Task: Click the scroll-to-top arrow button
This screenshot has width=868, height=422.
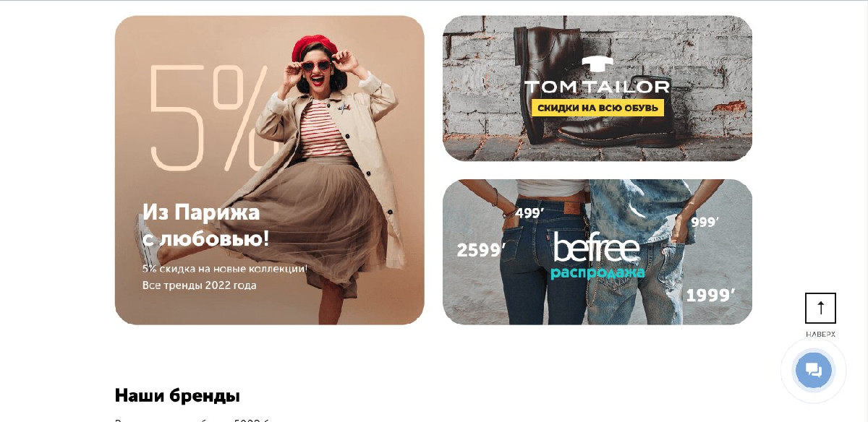Action: coord(820,308)
